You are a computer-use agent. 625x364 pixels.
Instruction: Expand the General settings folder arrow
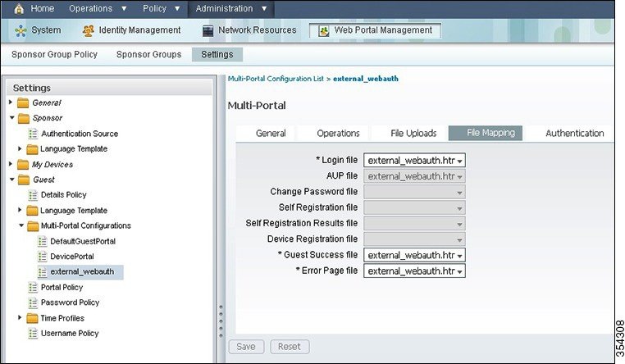point(11,102)
